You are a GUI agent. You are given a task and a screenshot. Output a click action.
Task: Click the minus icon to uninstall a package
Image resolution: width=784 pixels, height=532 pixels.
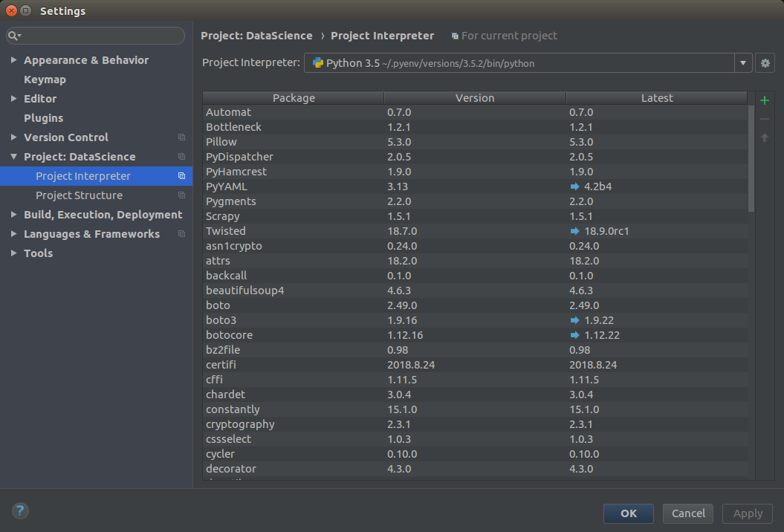(765, 118)
